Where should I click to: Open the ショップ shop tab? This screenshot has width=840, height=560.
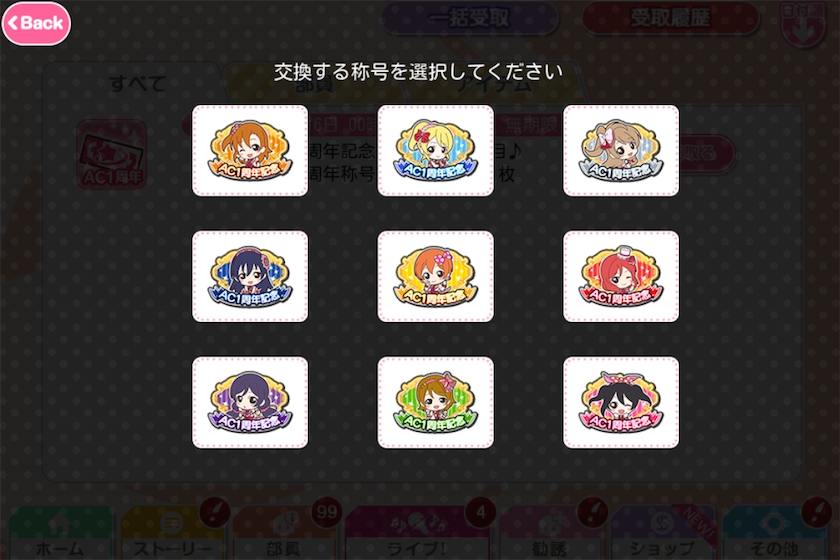(662, 534)
